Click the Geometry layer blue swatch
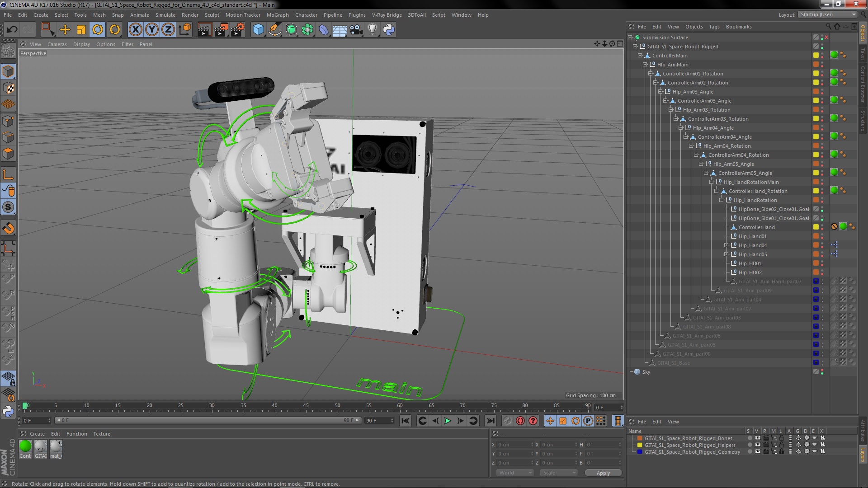The height and width of the screenshot is (488, 868). 640,452
